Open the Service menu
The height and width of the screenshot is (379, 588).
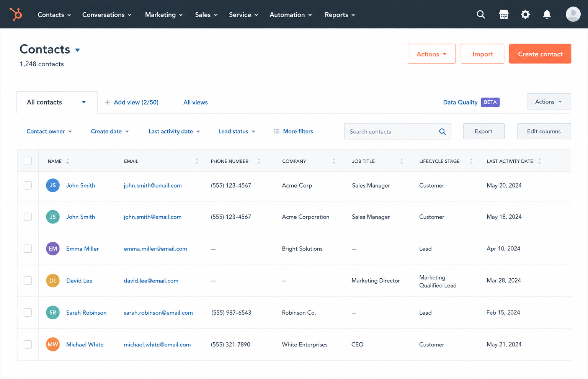(x=243, y=15)
